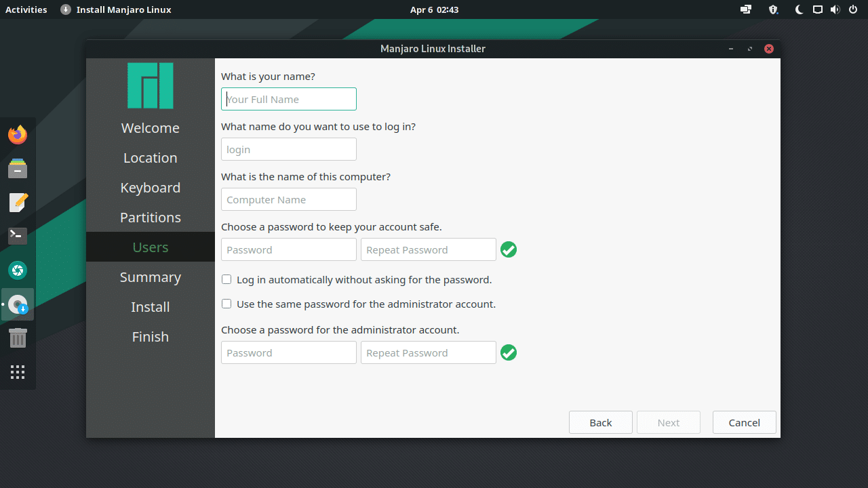This screenshot has height=488, width=868.
Task: Select the running installer icon in the dock
Action: [18, 304]
